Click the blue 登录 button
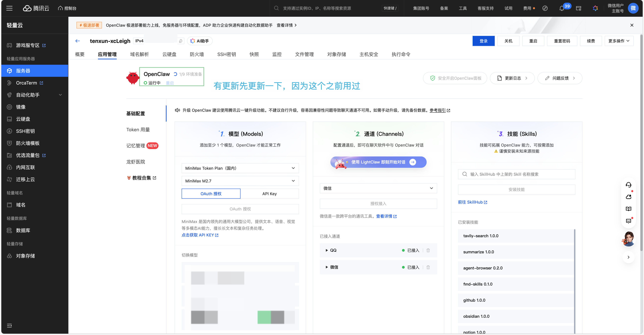The width and height of the screenshot is (644, 335). pyautogui.click(x=484, y=41)
